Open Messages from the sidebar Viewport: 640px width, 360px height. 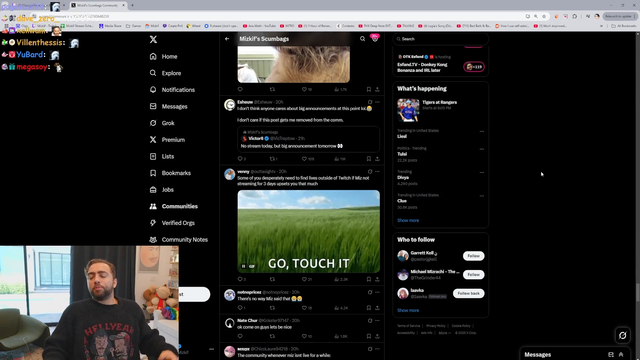tap(169, 107)
